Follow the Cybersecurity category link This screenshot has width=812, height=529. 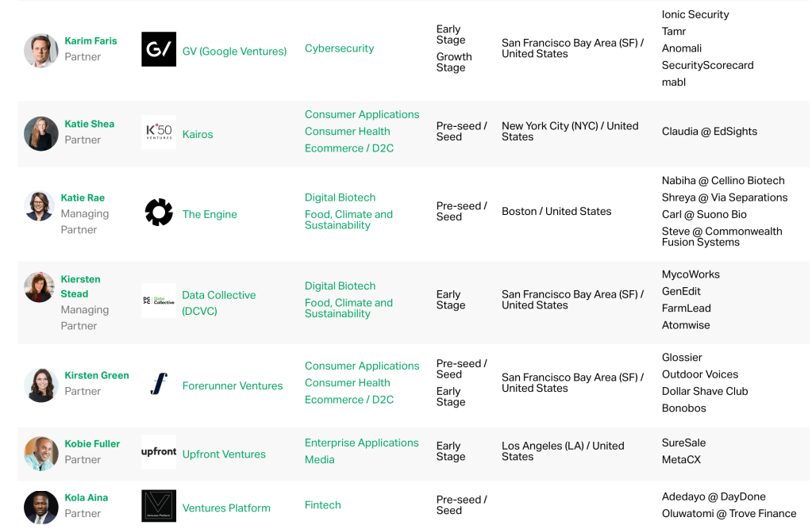(339, 48)
